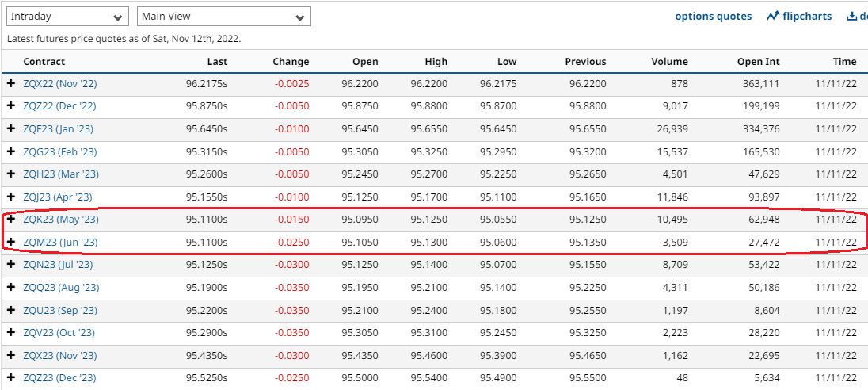The width and height of the screenshot is (868, 390).
Task: Expand the ZQK23 (May '23) row plus icon
Action: (11, 220)
